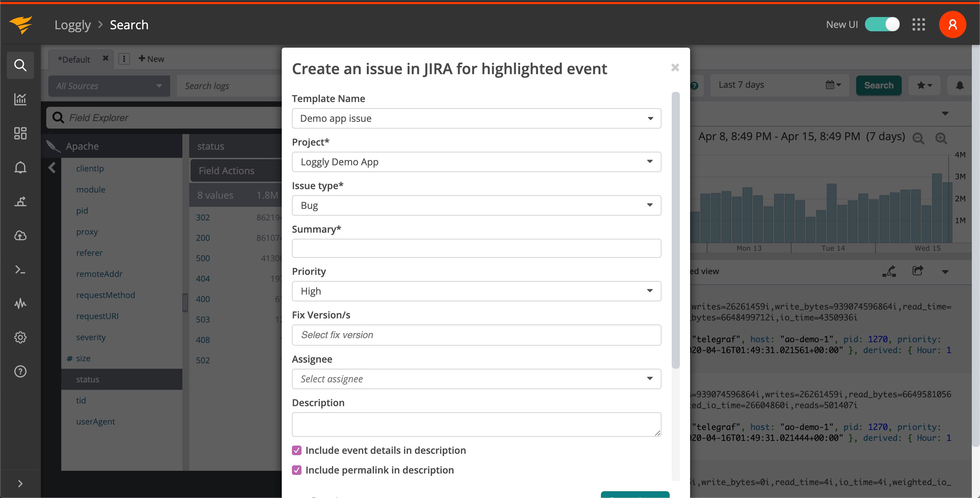Open the Project dropdown showing Loggly Demo App
This screenshot has width=980, height=498.
pos(476,162)
